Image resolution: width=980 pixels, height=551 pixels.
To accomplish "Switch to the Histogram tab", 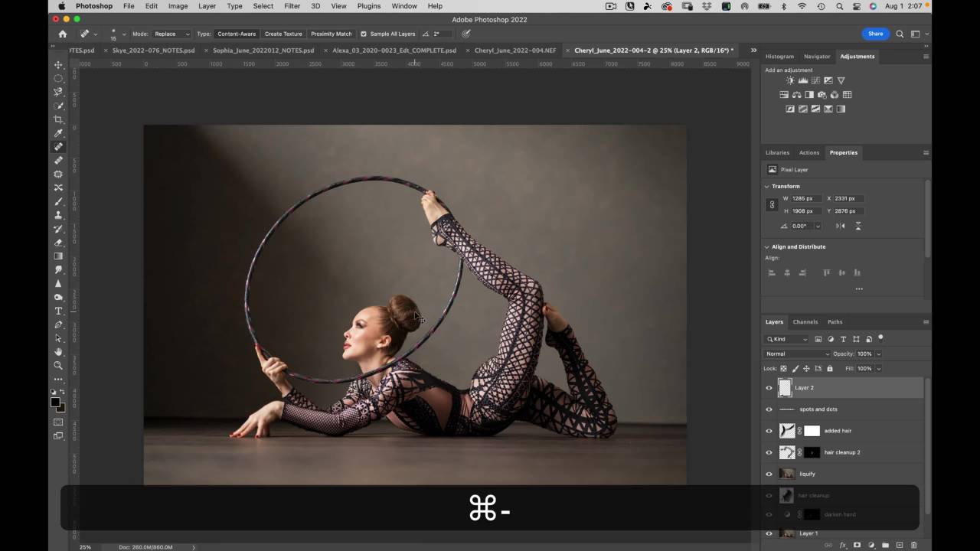I will 779,56.
